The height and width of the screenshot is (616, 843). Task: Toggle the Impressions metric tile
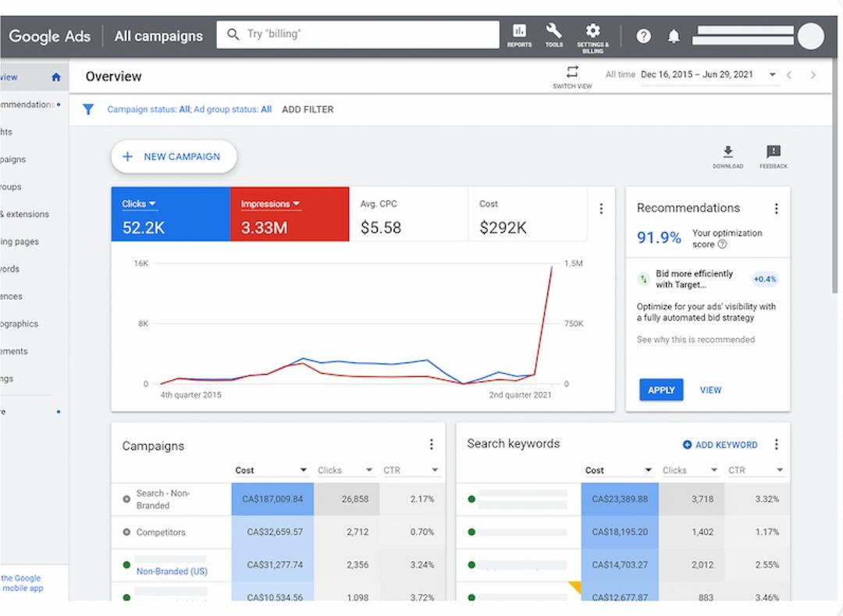(290, 214)
